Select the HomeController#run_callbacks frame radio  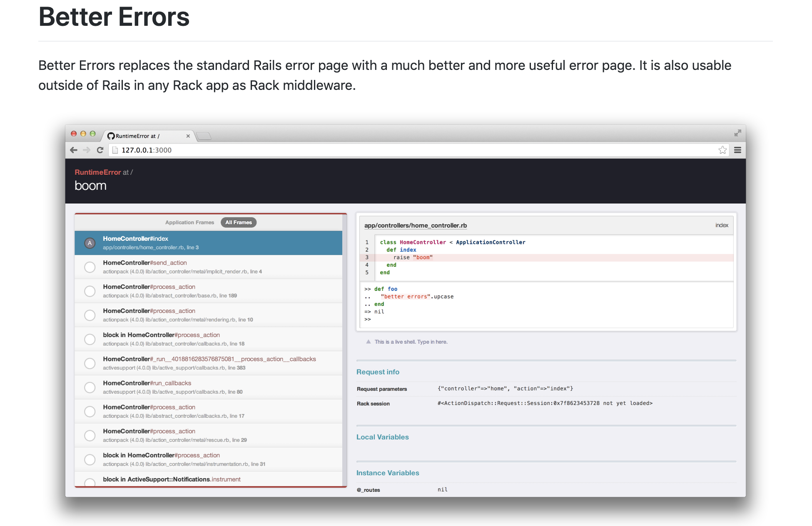coord(90,387)
